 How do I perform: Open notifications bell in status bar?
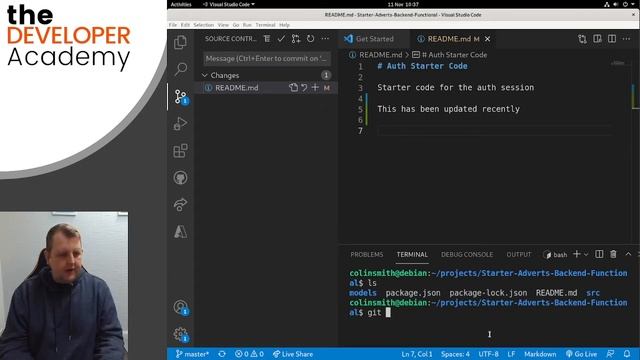click(x=627, y=354)
